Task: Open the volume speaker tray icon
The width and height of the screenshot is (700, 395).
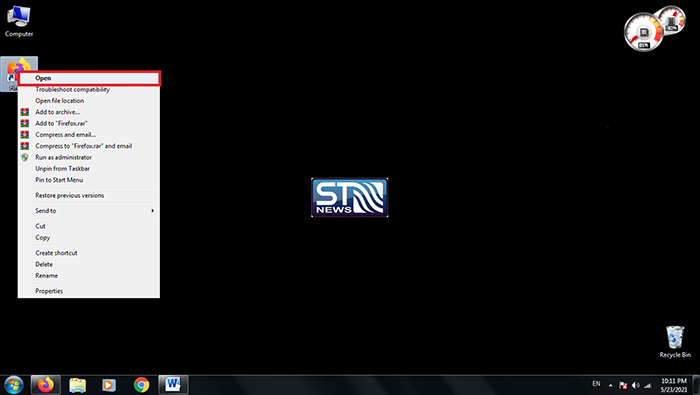Action: pyautogui.click(x=636, y=385)
